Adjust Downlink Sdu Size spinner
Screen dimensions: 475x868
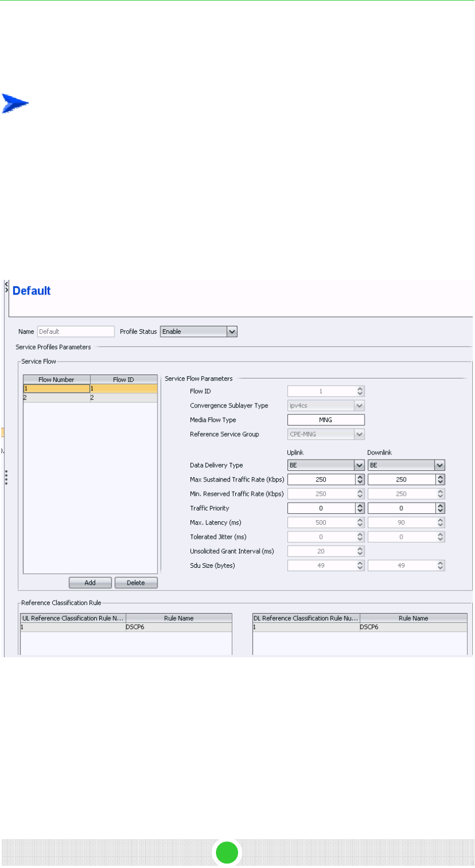click(x=440, y=565)
